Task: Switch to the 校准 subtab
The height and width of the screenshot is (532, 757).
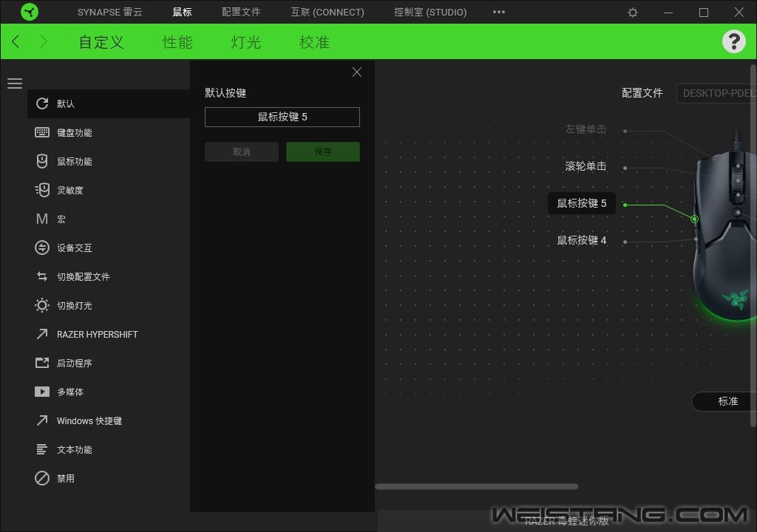Action: (314, 42)
